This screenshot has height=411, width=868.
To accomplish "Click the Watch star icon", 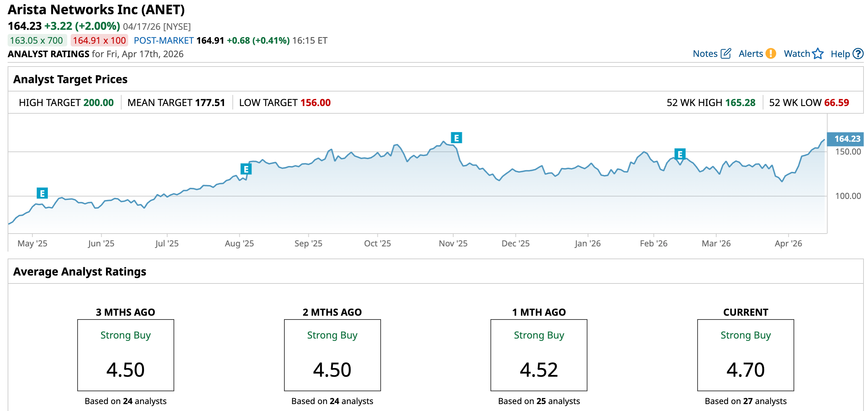I will point(818,54).
